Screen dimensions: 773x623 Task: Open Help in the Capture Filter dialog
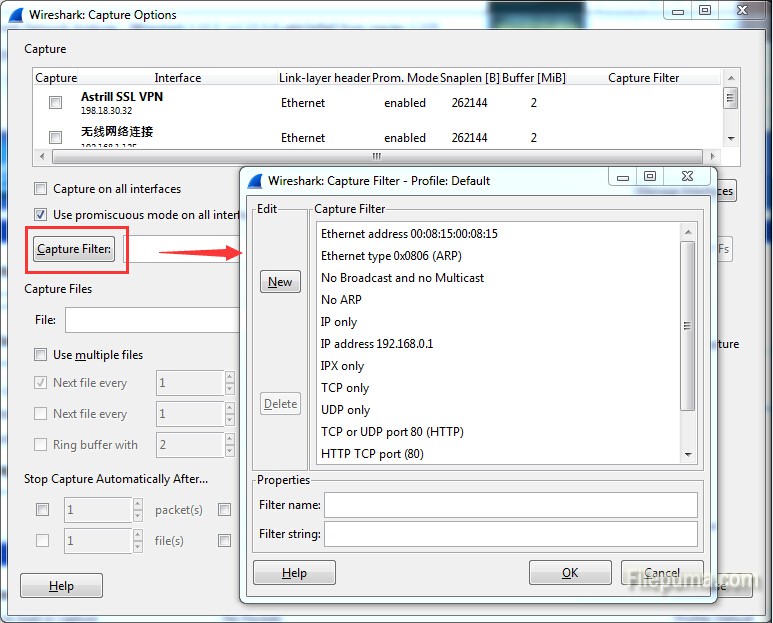click(294, 573)
